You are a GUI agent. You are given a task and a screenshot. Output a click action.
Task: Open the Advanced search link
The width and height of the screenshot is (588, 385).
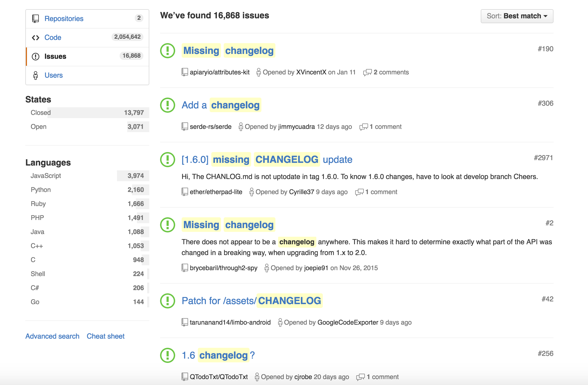pyautogui.click(x=52, y=336)
